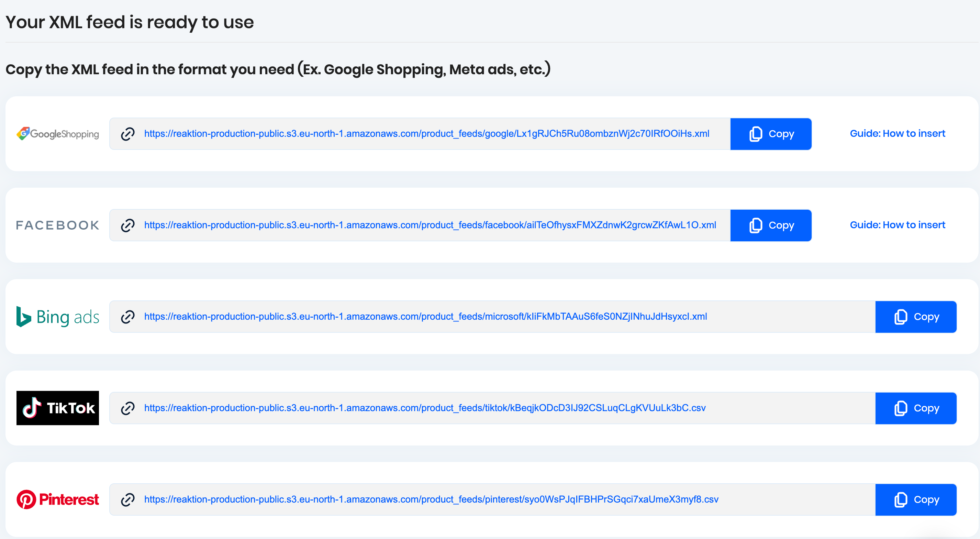980x539 pixels.
Task: Copy the Google Shopping feed URL
Action: coord(771,134)
